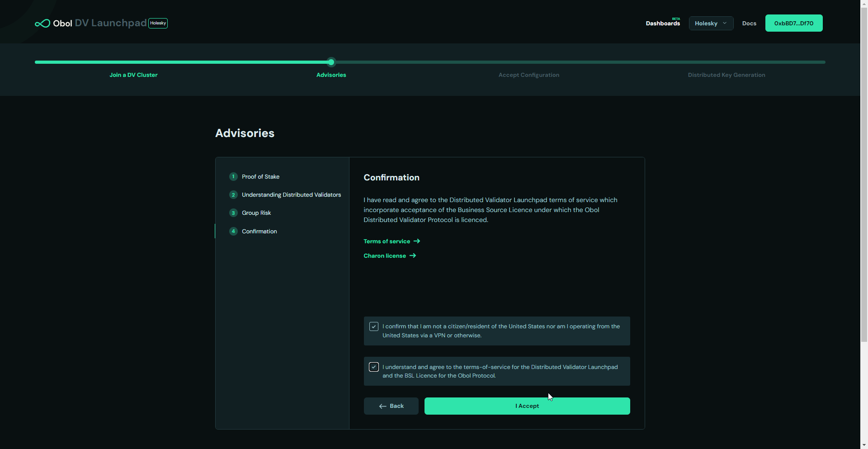Click the step 3 number circle icon
Image resolution: width=868 pixels, height=449 pixels.
click(x=233, y=213)
